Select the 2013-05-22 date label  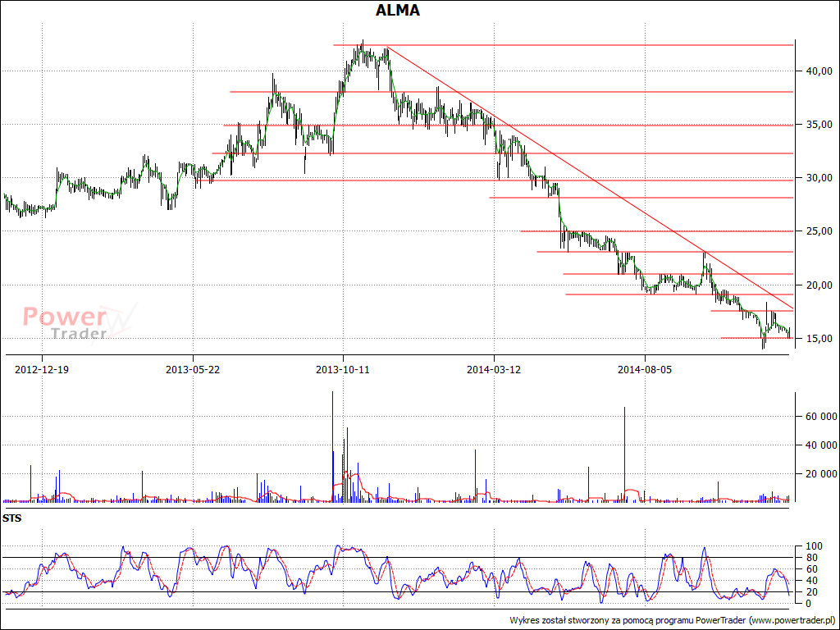[193, 370]
